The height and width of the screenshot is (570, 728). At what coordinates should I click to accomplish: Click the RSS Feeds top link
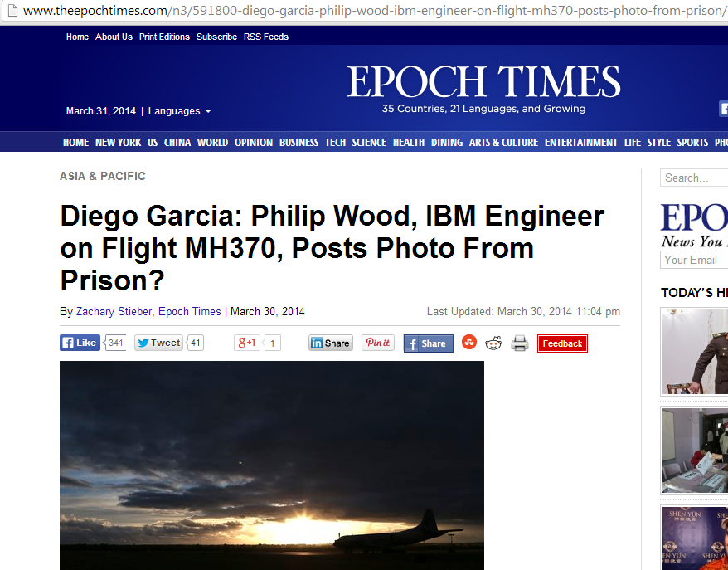click(266, 37)
